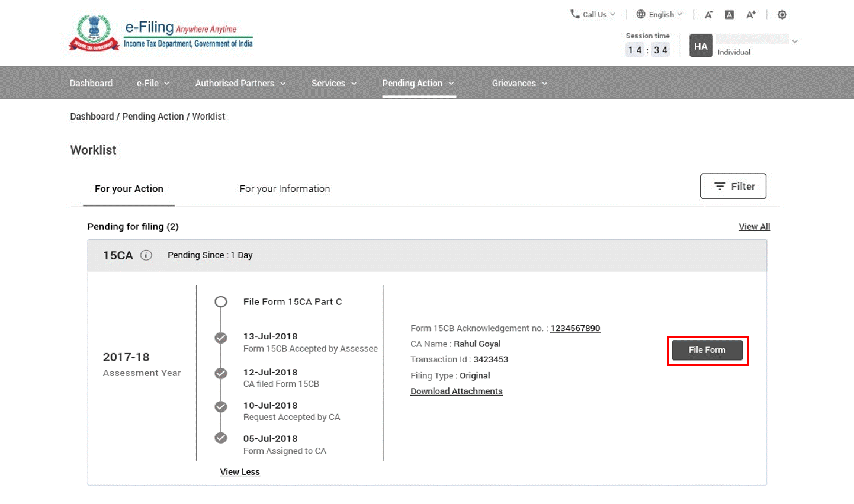Toggle the dark theme contrast icon
854x504 pixels.
tap(729, 14)
